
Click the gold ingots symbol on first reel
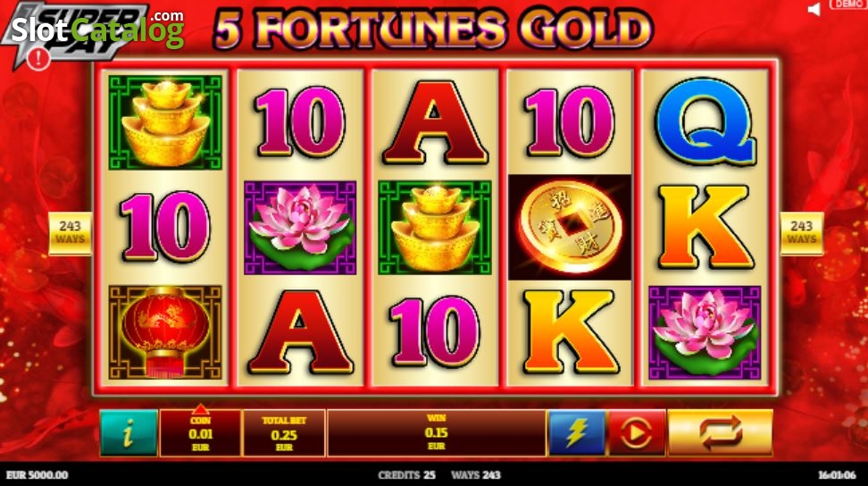point(165,122)
